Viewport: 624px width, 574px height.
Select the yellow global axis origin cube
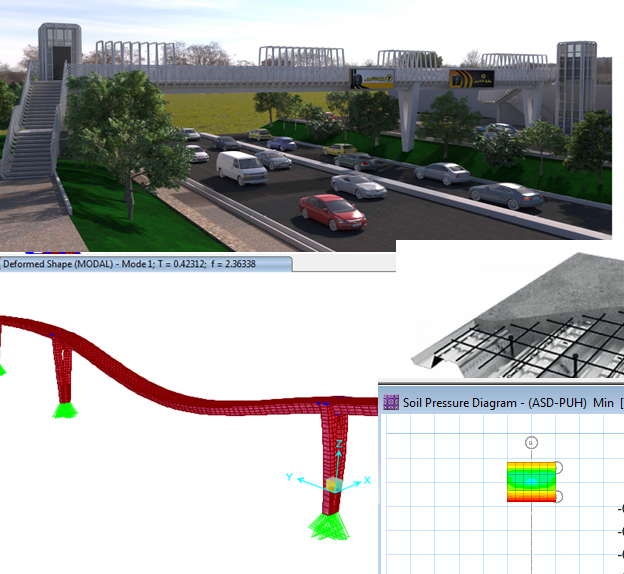(333, 484)
